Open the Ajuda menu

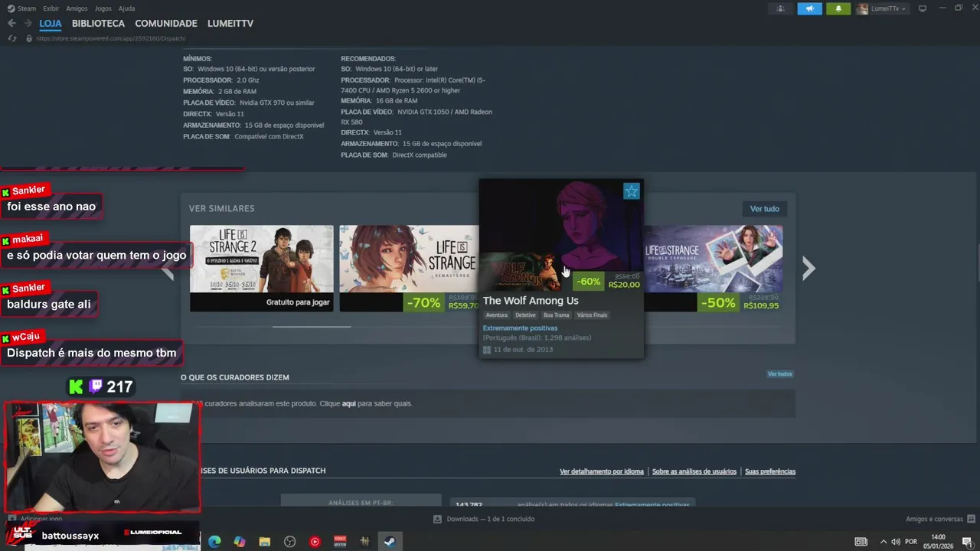pyautogui.click(x=126, y=8)
